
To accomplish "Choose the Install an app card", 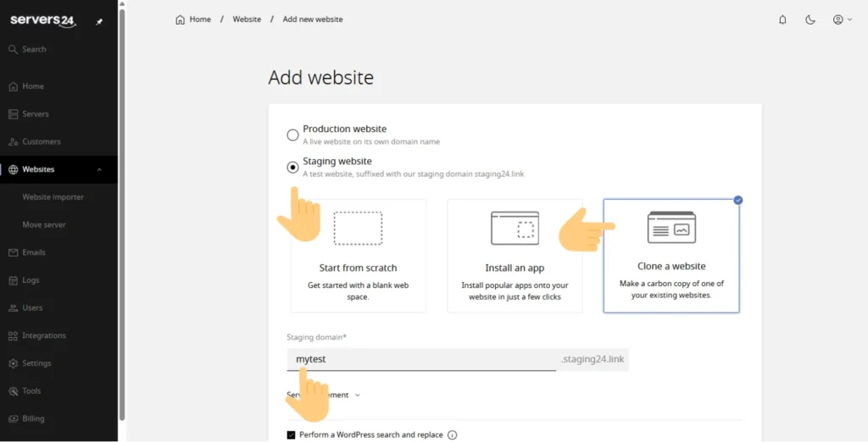I will [x=515, y=256].
